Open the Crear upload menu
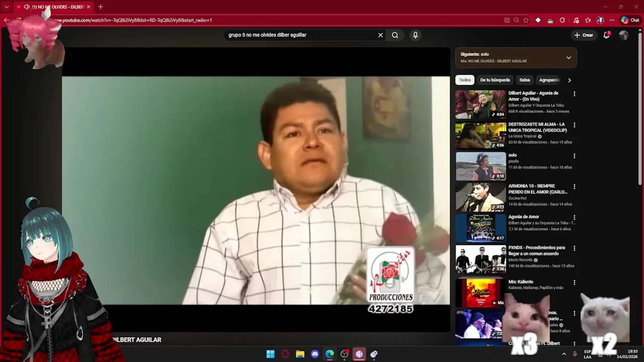Image resolution: width=644 pixels, height=362 pixels. (x=584, y=35)
